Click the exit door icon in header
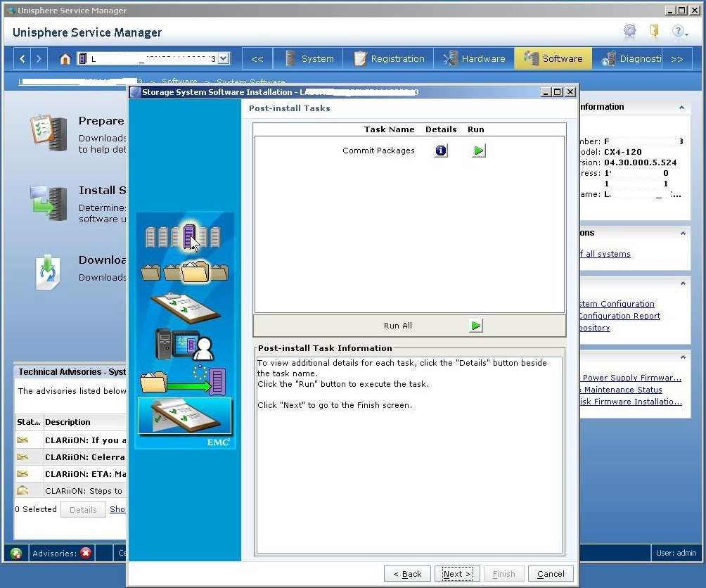The width and height of the screenshot is (706, 588). point(655,31)
